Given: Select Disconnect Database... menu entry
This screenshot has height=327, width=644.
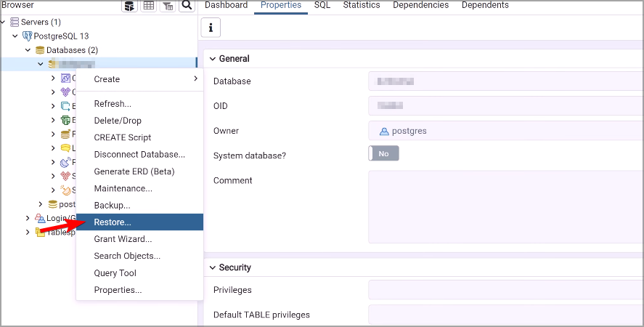Looking at the screenshot, I should (139, 154).
